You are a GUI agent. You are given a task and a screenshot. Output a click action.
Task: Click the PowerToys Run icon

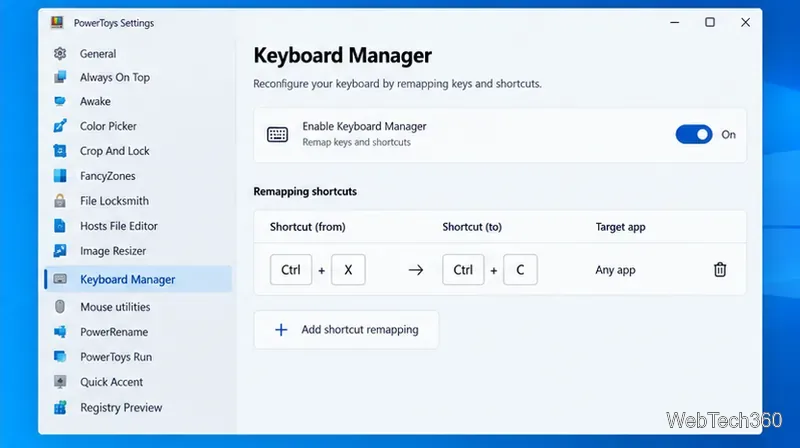point(60,357)
